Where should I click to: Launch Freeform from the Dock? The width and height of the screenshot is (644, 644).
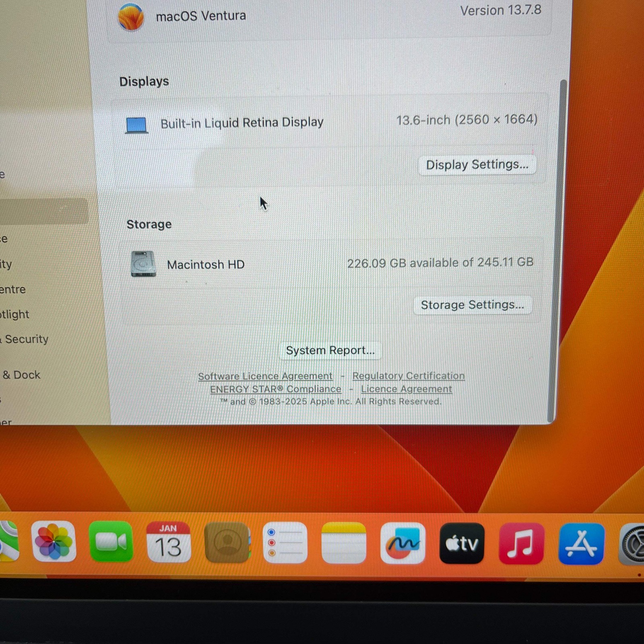[x=402, y=543]
